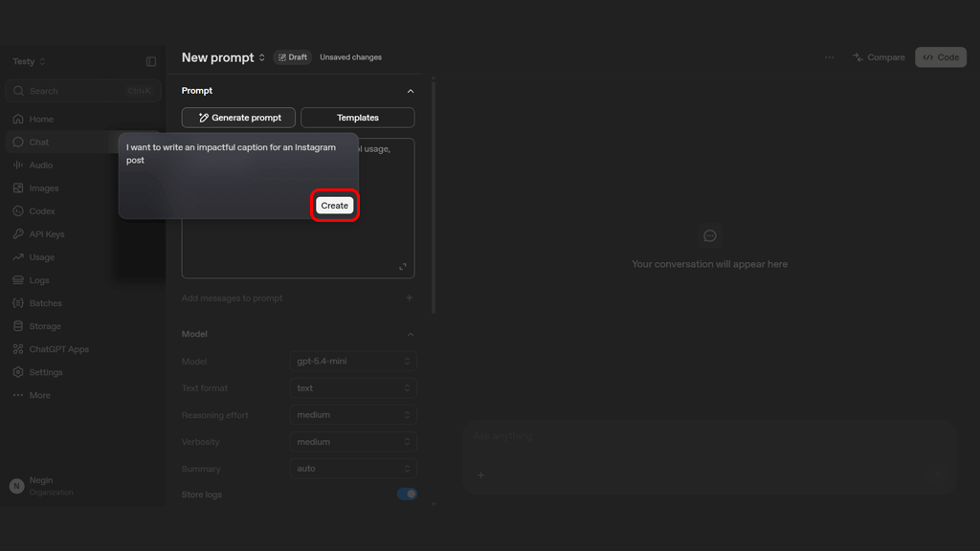The height and width of the screenshot is (551, 980).
Task: Open the three-dots options menu near Compare
Action: (x=829, y=57)
